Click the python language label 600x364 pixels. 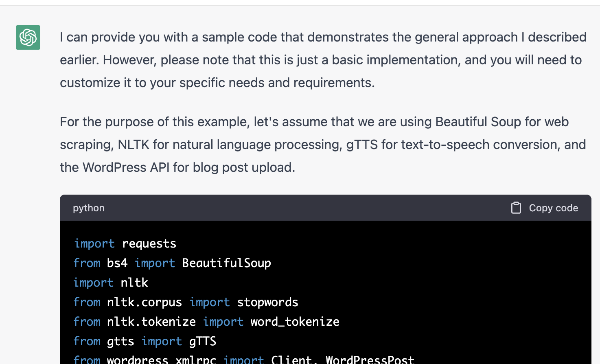point(89,208)
